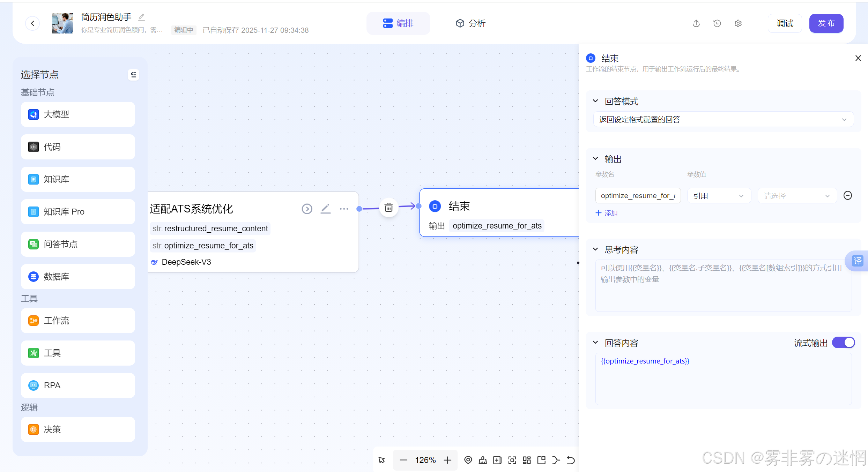Click the history clock icon in top bar

pyautogui.click(x=717, y=23)
